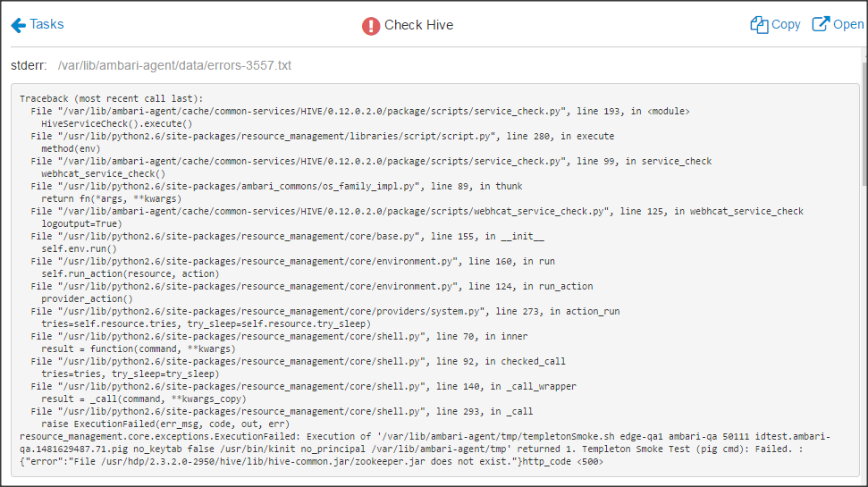
Task: Click the Copy clipboard icon
Action: [x=759, y=25]
